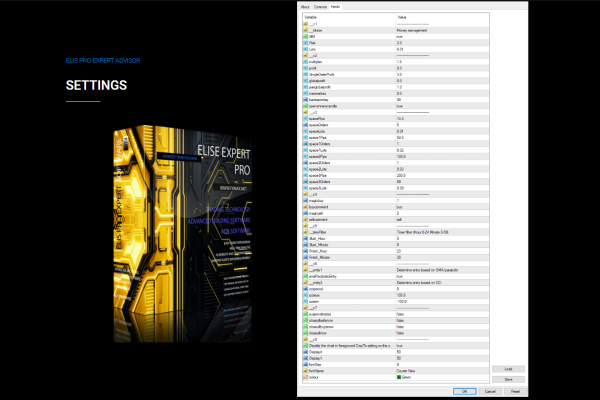Click the color-type icon beside colour
The height and width of the screenshot is (400, 600).
[305, 377]
